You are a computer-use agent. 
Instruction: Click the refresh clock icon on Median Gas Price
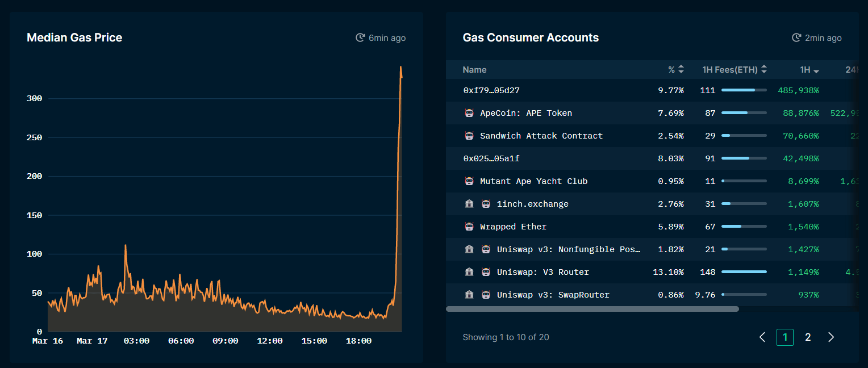pyautogui.click(x=360, y=38)
